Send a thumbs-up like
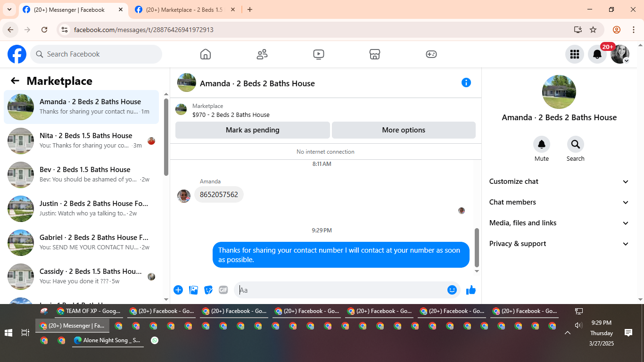The width and height of the screenshot is (644, 362). pos(471,290)
